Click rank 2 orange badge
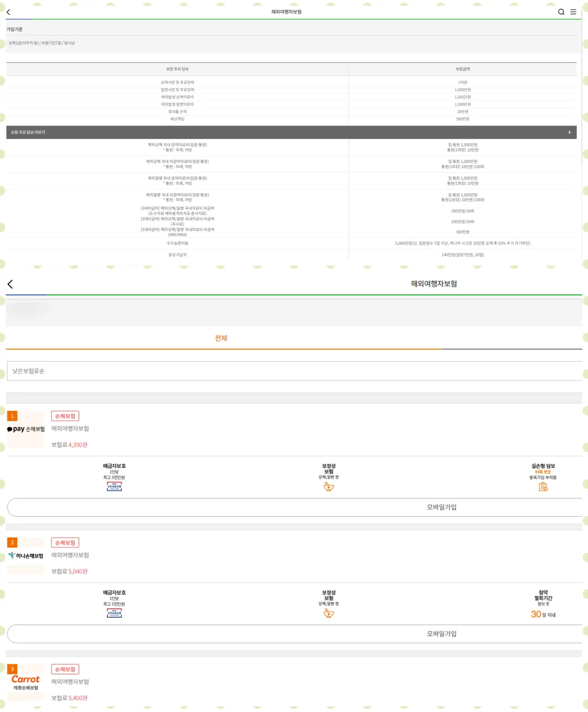 (12, 543)
